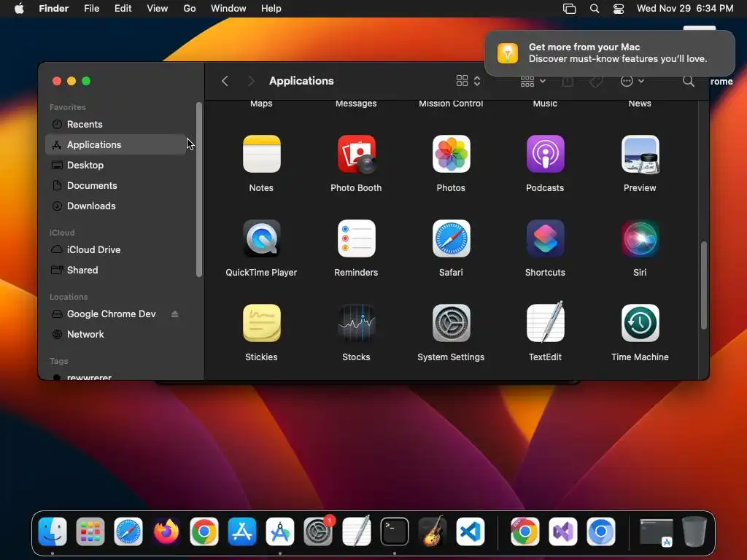The width and height of the screenshot is (747, 560).
Task: Select the Reminders app icon
Action: [356, 238]
